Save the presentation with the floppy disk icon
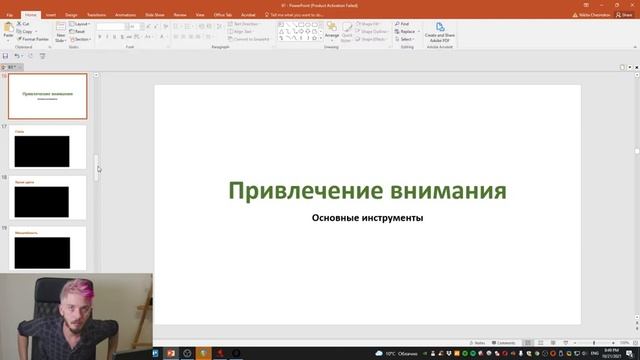This screenshot has height=360, width=640. (5, 56)
